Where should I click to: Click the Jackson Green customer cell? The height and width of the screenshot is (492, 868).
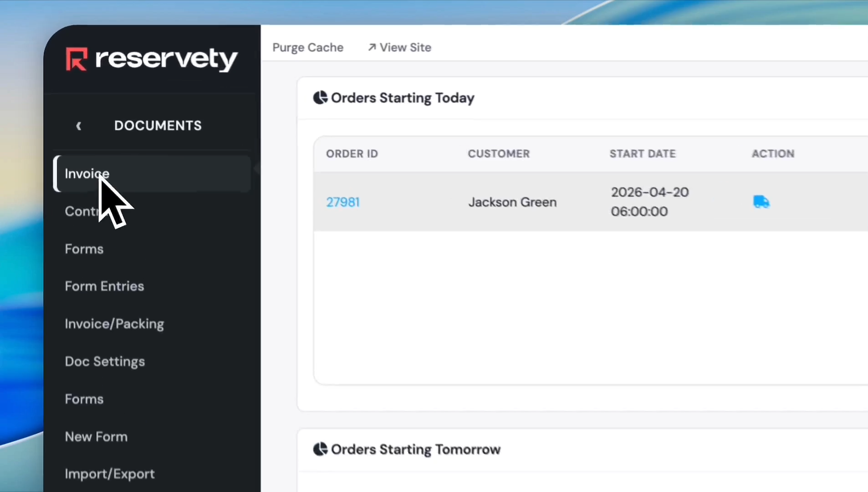point(512,202)
